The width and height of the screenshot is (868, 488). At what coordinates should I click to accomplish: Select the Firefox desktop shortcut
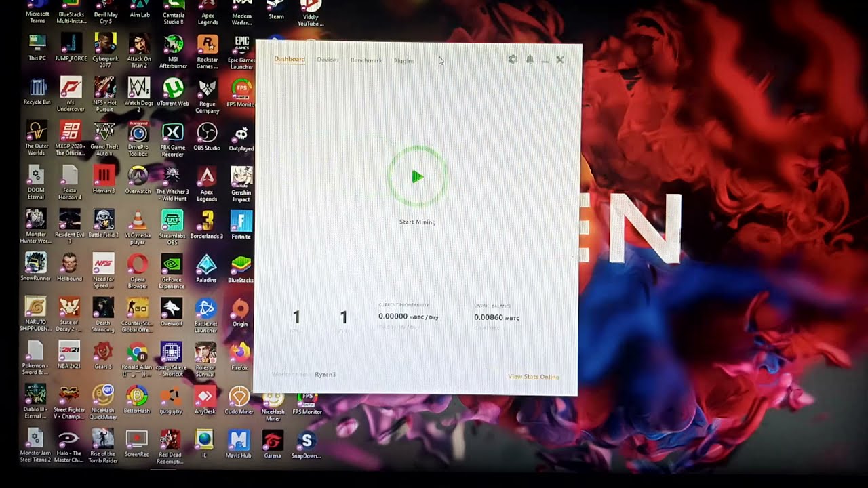239,357
